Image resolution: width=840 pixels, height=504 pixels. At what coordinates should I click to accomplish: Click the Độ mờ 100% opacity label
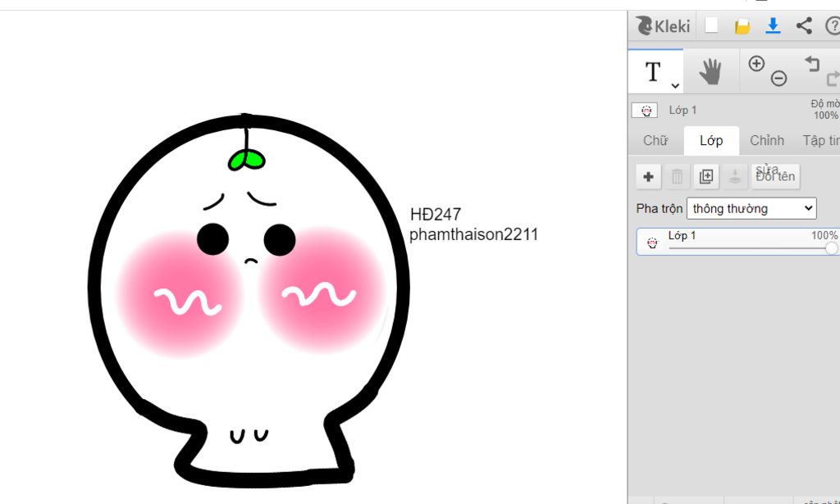825,110
